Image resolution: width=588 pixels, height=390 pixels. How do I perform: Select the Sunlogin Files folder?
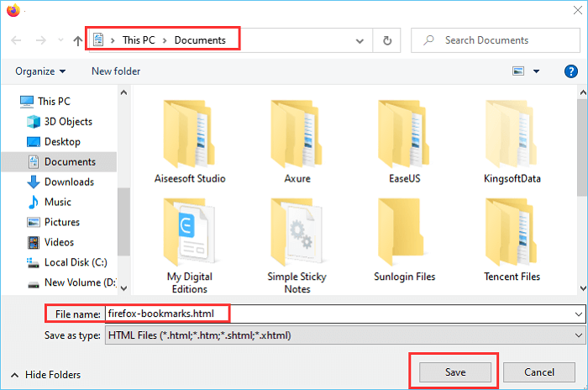404,240
